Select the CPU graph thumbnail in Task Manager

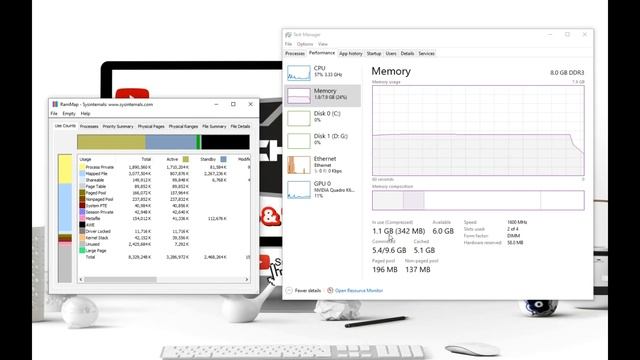click(x=298, y=73)
